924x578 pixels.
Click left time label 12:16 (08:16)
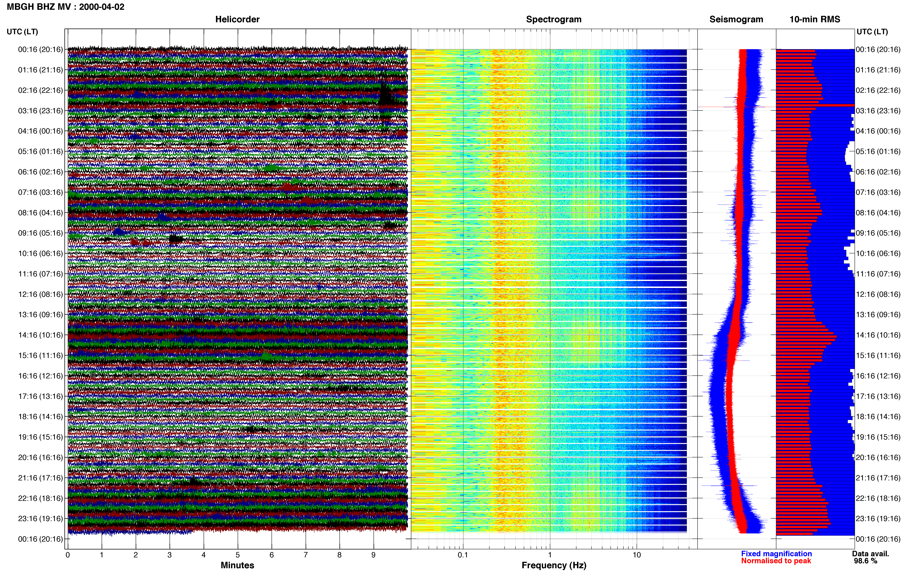(41, 294)
